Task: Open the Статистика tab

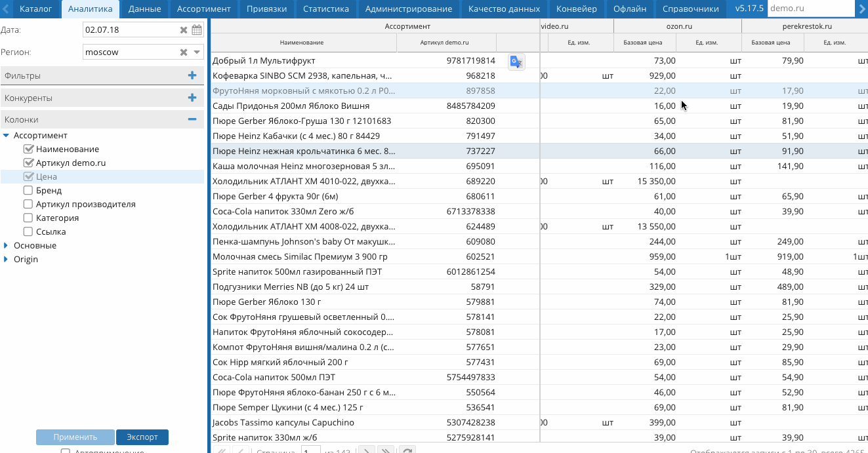Action: pos(326,9)
